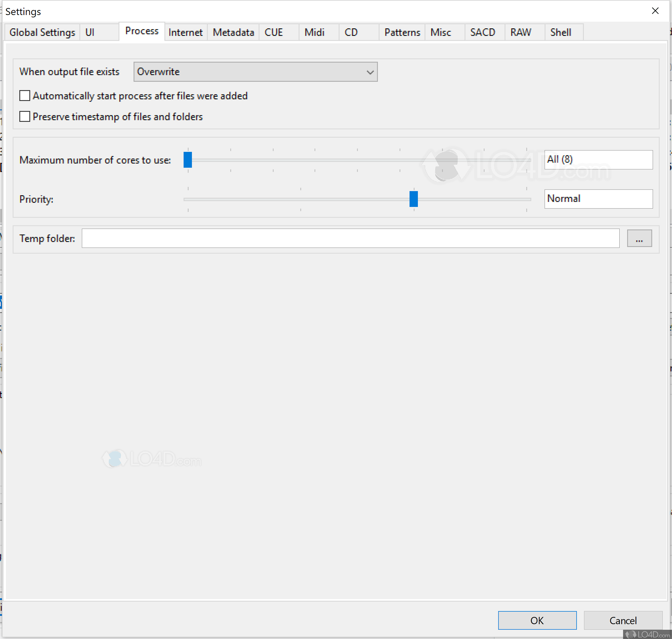Open the Internet tab
Viewport: 672px width, 639px height.
(x=185, y=32)
